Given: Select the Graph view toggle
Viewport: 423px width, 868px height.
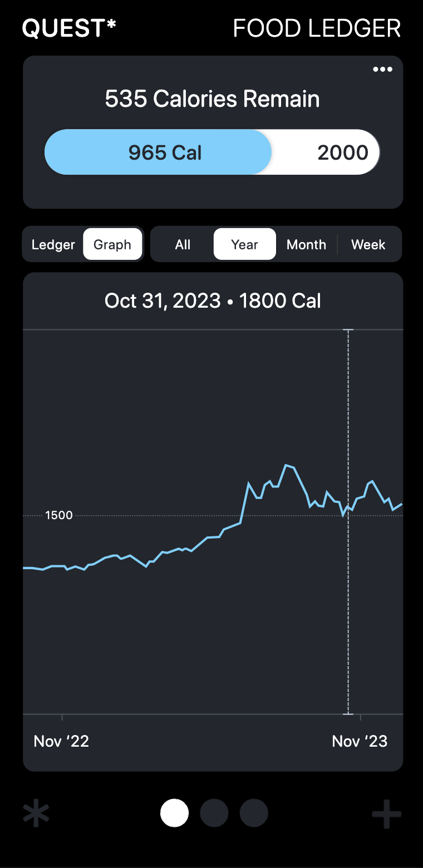Looking at the screenshot, I should coord(112,244).
